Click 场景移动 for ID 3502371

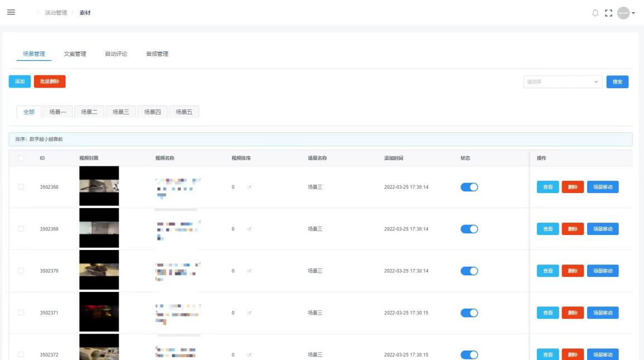click(x=602, y=313)
